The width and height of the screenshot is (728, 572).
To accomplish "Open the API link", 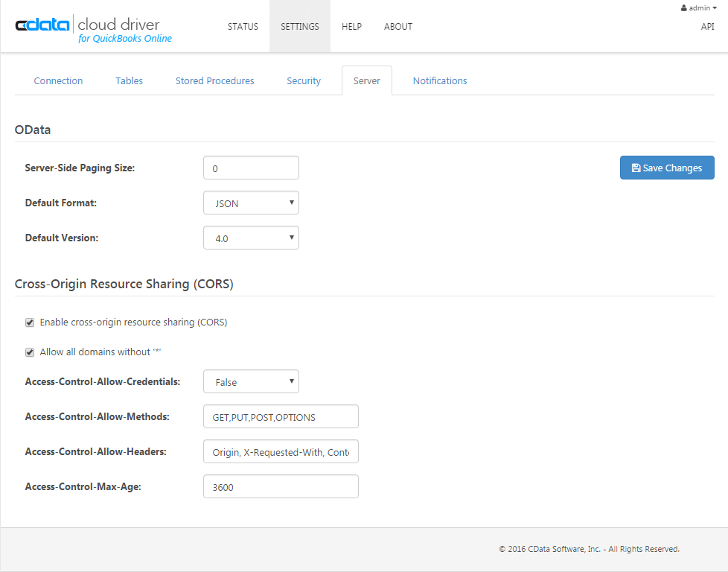I will pos(707,26).
